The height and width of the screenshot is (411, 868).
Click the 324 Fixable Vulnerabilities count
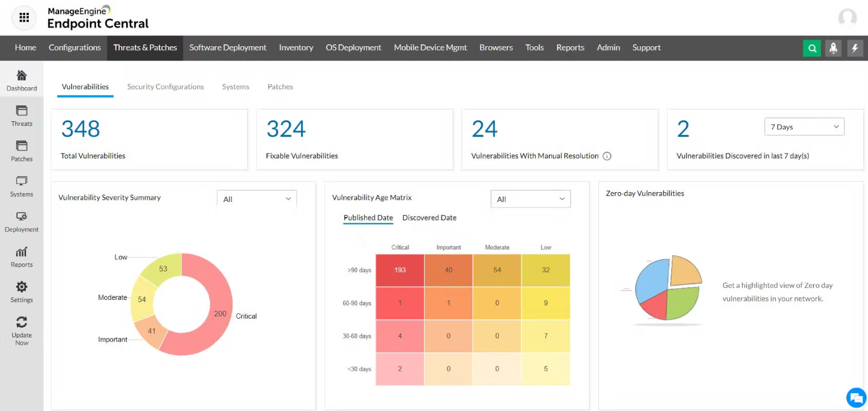tap(286, 129)
